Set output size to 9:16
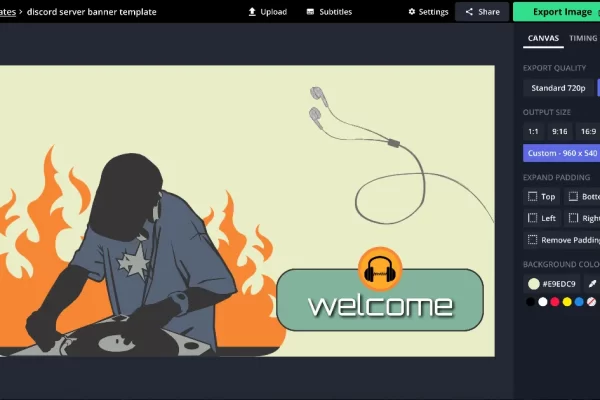The image size is (600, 400). point(559,131)
